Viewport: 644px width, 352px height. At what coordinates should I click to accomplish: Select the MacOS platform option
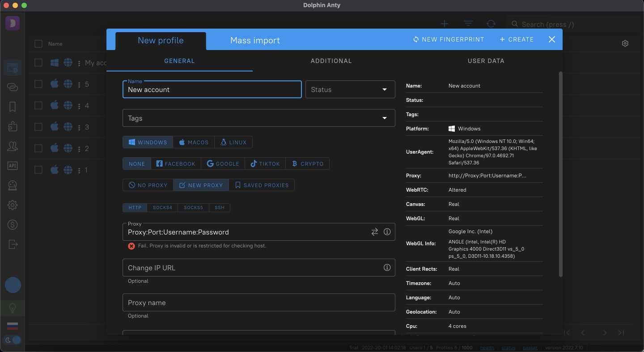pyautogui.click(x=194, y=142)
